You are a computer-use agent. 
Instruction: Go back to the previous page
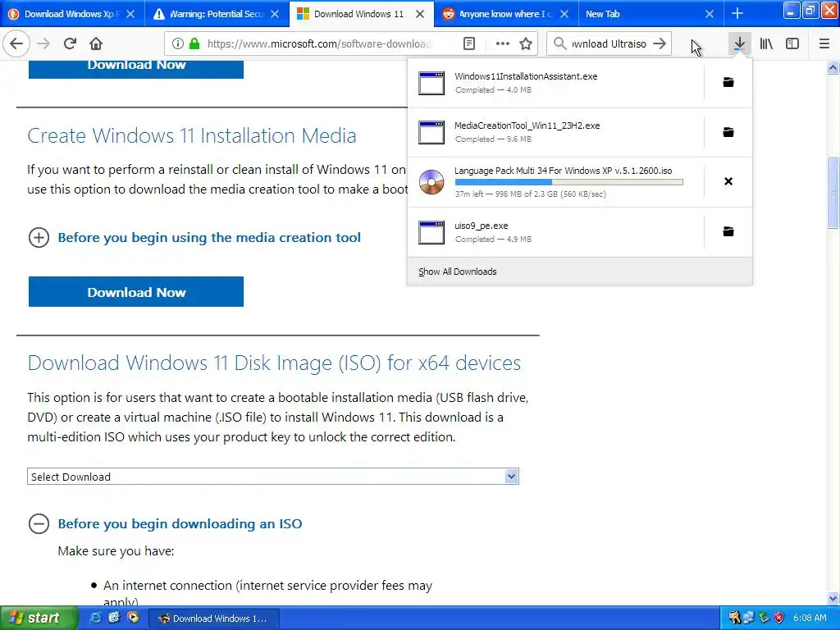(16, 43)
